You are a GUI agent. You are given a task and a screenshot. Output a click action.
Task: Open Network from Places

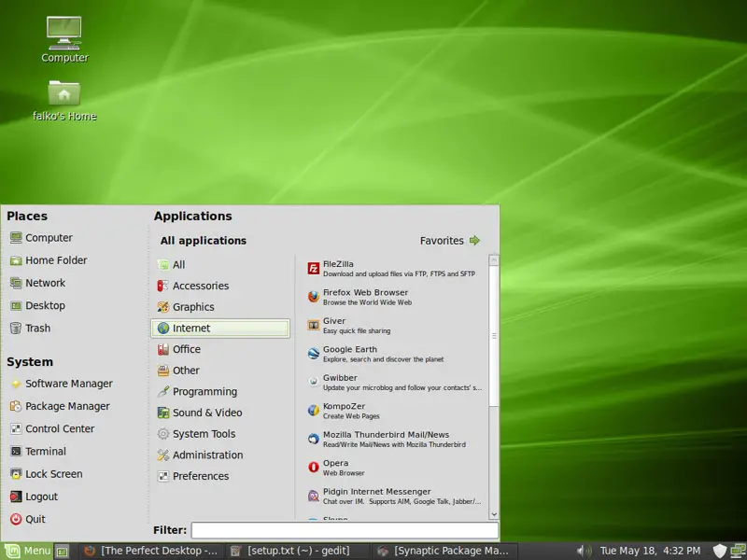(37, 283)
